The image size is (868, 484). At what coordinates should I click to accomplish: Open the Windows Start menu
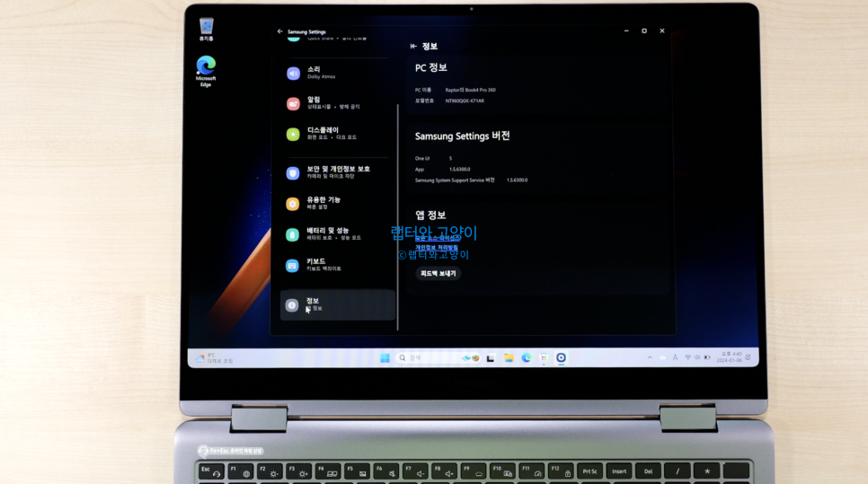[385, 358]
